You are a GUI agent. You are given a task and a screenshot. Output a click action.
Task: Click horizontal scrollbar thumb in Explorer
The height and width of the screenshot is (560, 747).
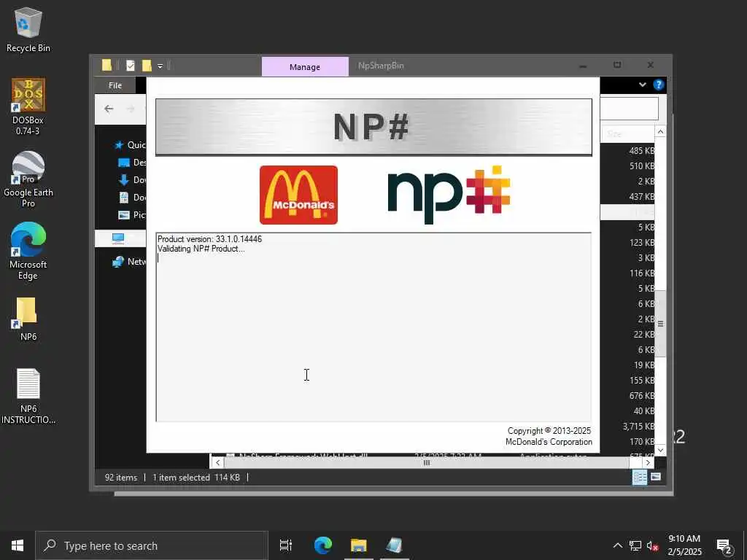click(427, 462)
